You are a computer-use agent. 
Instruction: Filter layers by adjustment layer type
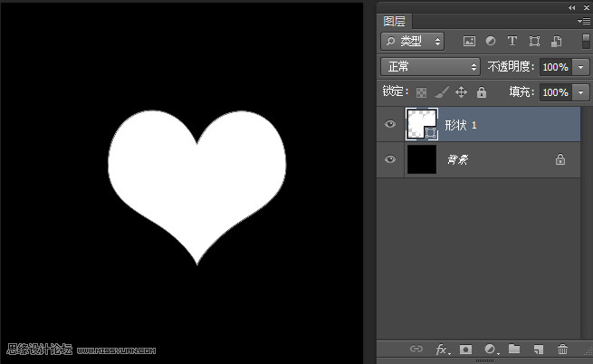pos(491,41)
